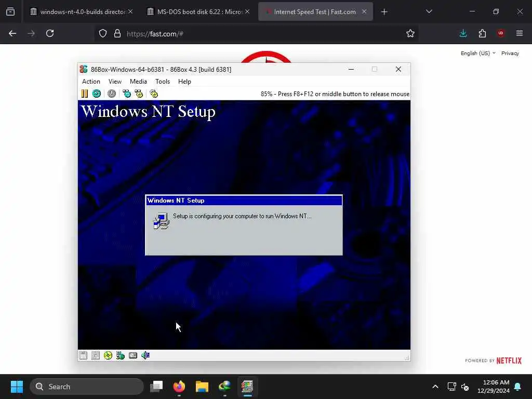Image resolution: width=532 pixels, height=399 pixels.
Task: Click the uBlock Origin extension icon
Action: pos(501,33)
